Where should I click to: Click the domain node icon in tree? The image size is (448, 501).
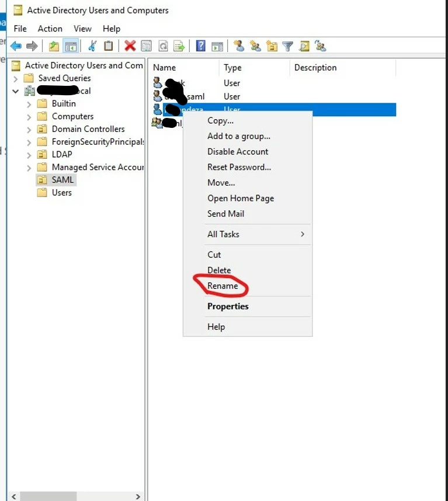[30, 91]
